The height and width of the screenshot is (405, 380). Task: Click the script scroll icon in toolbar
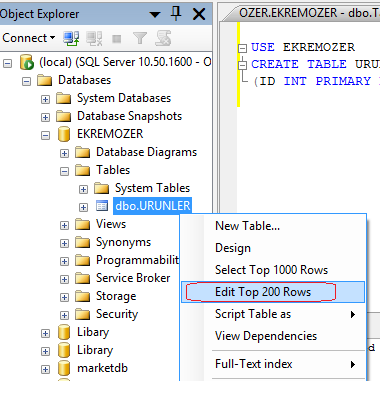[163, 38]
